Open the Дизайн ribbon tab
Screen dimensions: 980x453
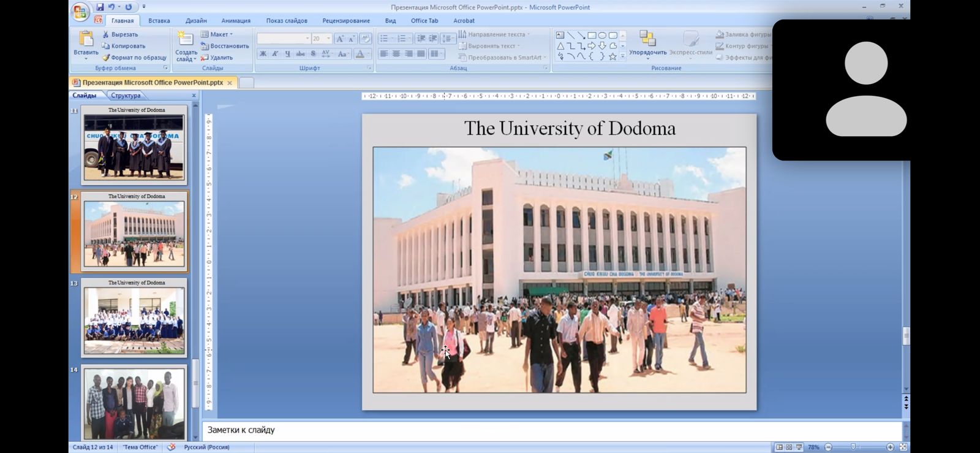coord(196,21)
